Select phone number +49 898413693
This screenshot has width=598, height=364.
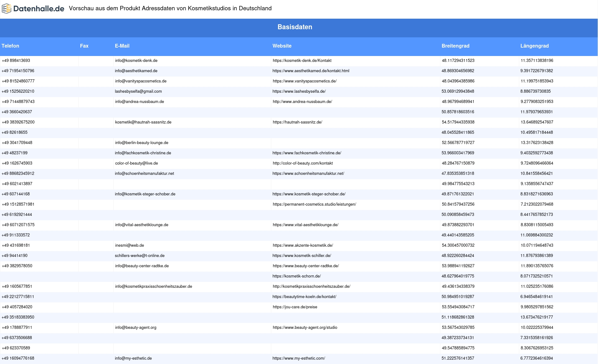point(16,61)
